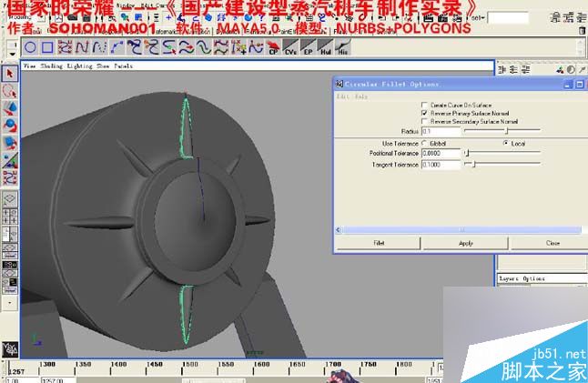Click the CVs shelf icon

pyautogui.click(x=290, y=47)
